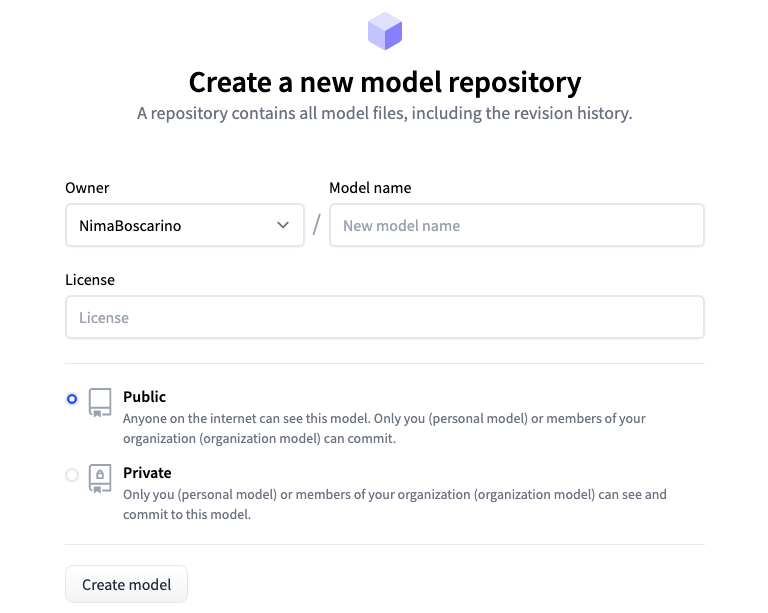Focus the New model name field
Image resolution: width=768 pixels, height=613 pixels.
pos(517,225)
